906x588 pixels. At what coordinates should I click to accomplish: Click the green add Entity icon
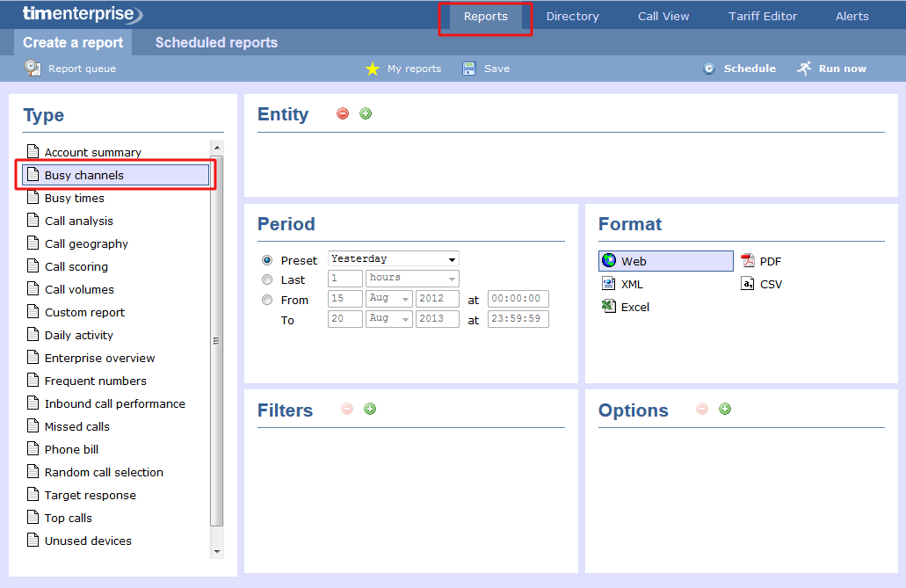366,113
